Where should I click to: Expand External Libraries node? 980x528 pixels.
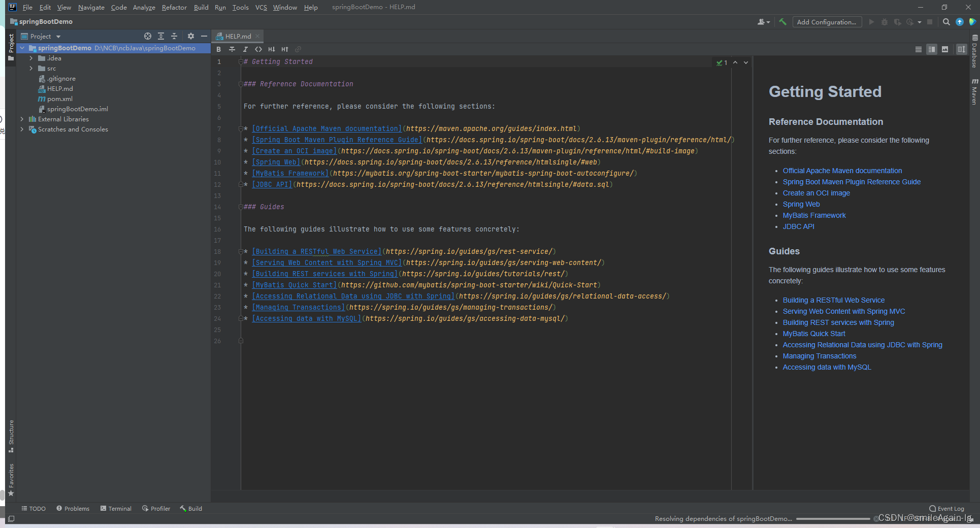click(22, 119)
